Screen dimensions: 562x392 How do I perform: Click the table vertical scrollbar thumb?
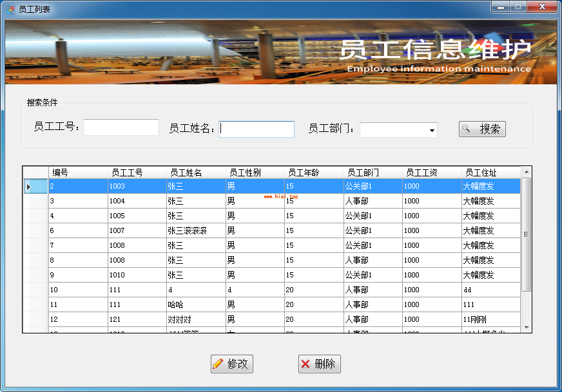(527, 234)
